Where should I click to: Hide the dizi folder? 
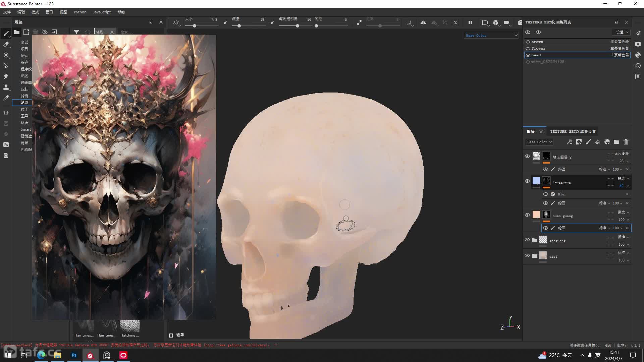coord(527,255)
